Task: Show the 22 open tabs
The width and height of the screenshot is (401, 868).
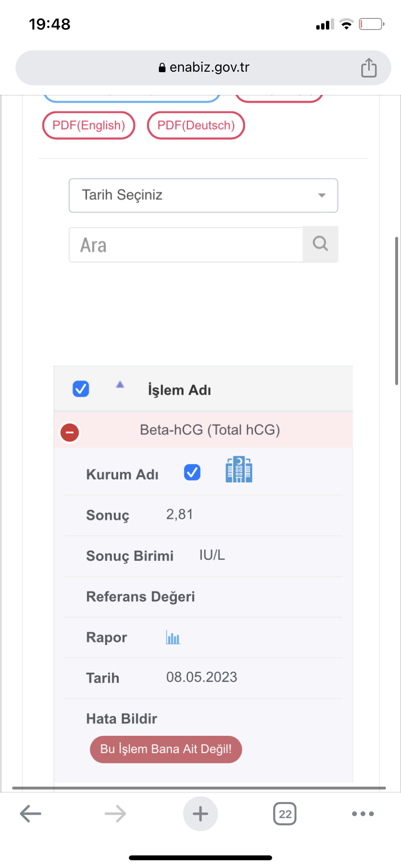Action: point(285,814)
